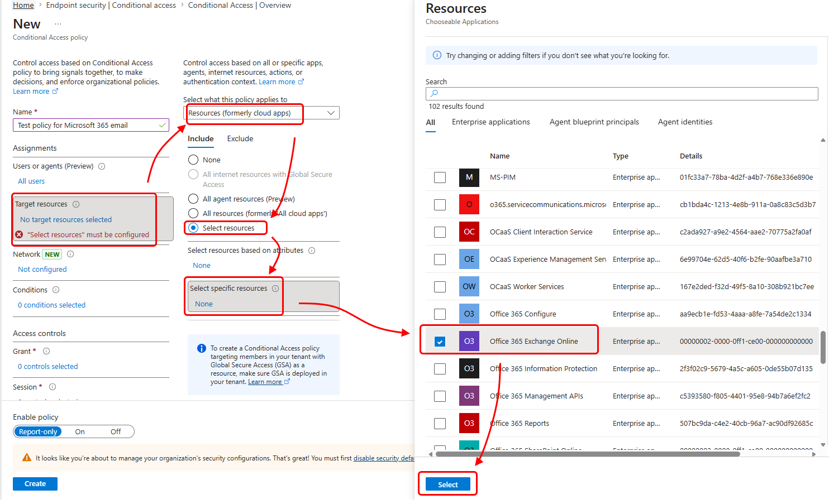Click the o365.servicecommunications red app icon
The width and height of the screenshot is (829, 504).
click(469, 204)
